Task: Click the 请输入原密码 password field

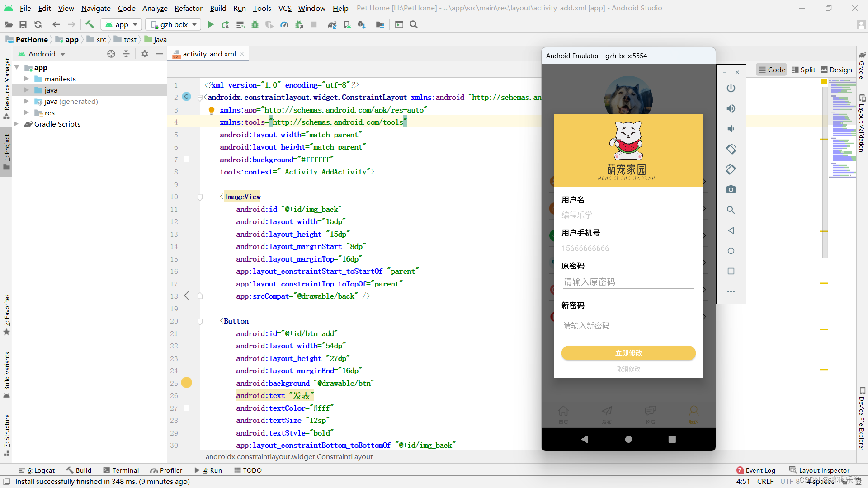Action: (628, 282)
